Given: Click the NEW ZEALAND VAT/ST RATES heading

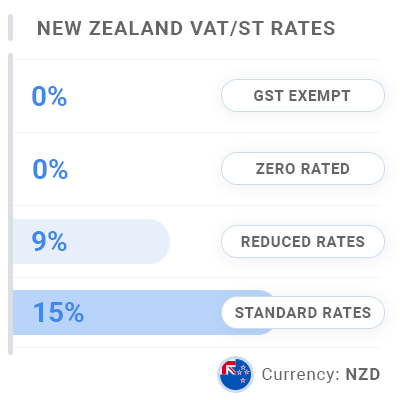Looking at the screenshot, I should (x=186, y=28).
